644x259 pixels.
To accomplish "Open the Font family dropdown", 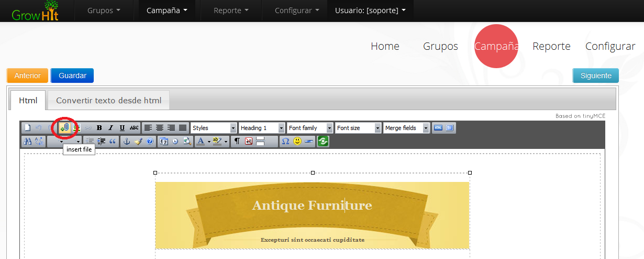I will (310, 128).
